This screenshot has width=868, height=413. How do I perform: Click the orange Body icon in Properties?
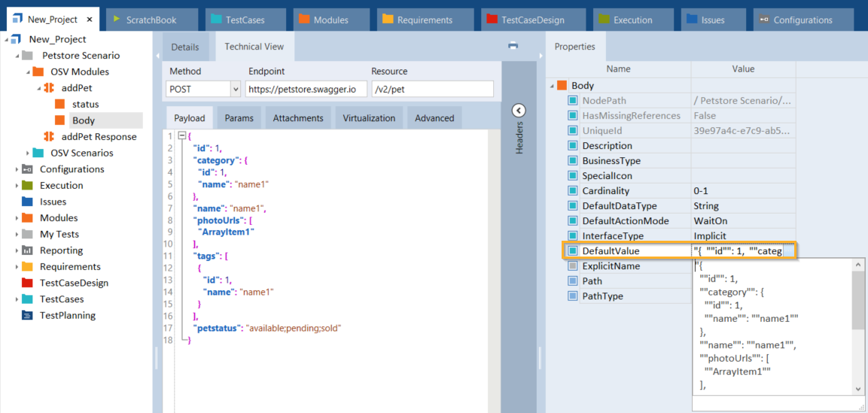562,86
